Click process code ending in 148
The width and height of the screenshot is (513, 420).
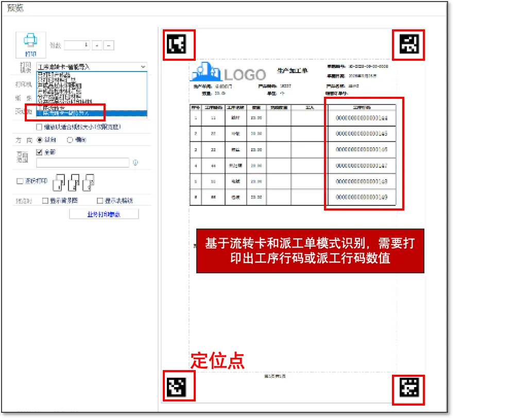362,181
